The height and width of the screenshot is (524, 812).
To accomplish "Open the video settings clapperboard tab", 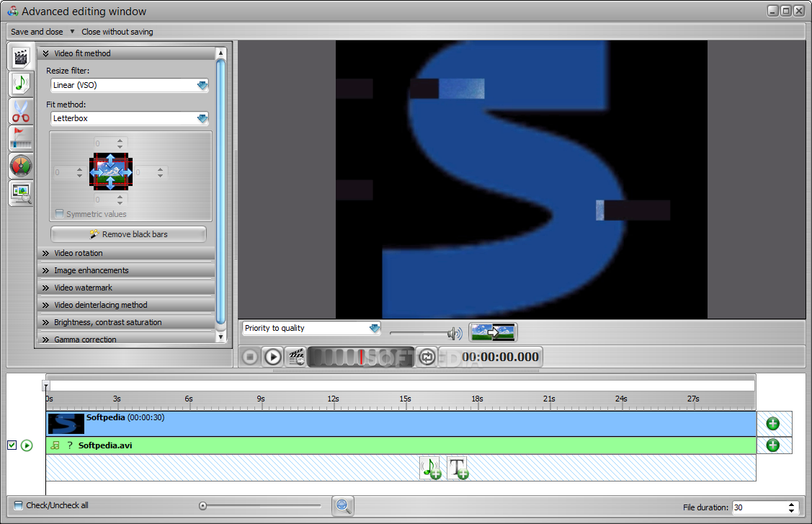I will pyautogui.click(x=21, y=56).
